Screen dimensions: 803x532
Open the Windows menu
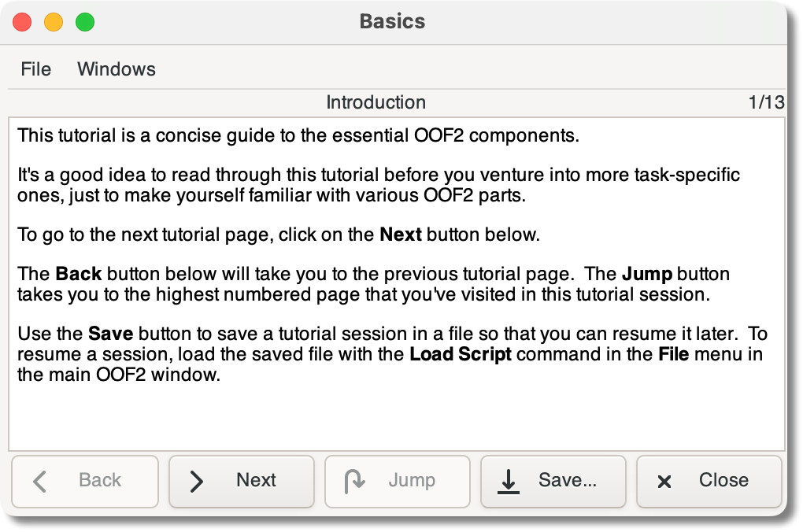(x=117, y=69)
